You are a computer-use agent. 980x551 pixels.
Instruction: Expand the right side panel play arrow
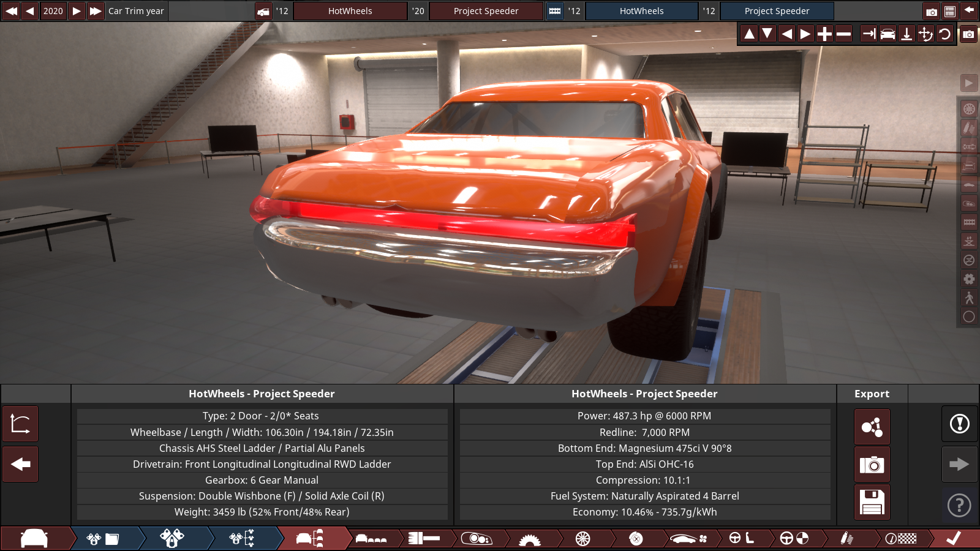pos(968,83)
